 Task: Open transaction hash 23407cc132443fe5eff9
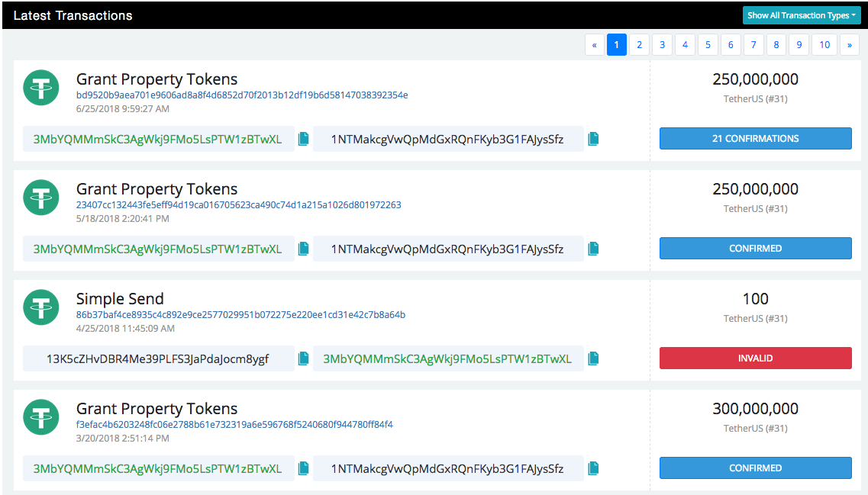pyautogui.click(x=239, y=205)
